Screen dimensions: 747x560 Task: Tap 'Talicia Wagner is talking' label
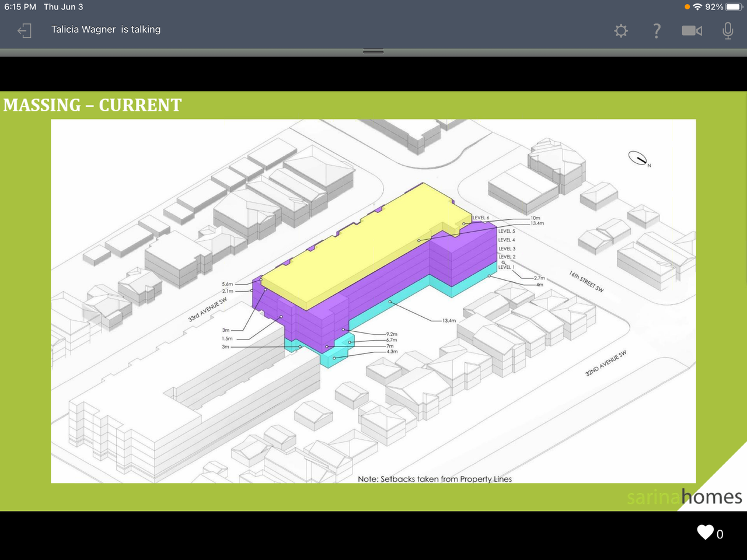[106, 29]
